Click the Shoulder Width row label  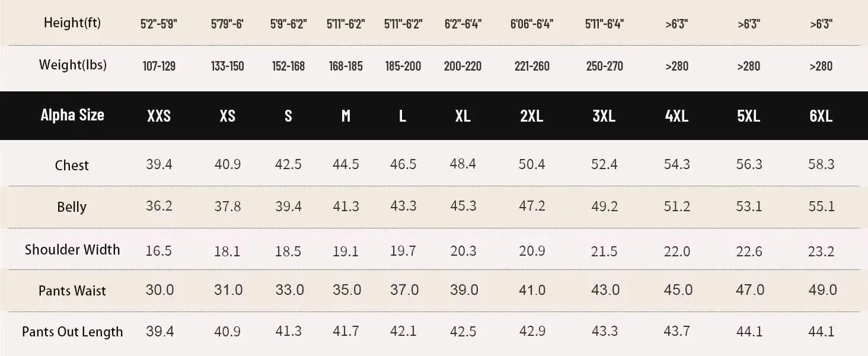pos(72,250)
